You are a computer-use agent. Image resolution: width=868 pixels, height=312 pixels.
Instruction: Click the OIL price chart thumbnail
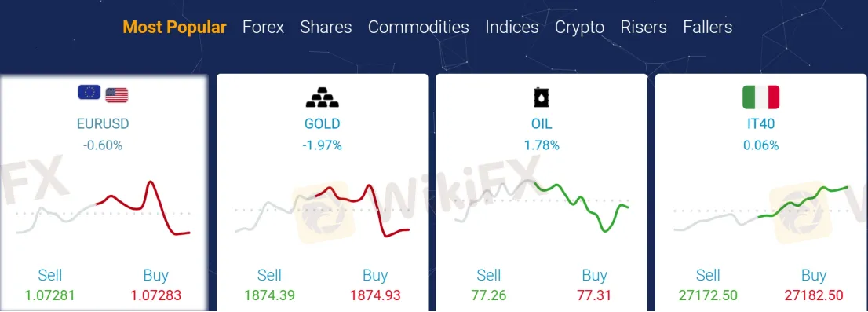[x=542, y=206]
